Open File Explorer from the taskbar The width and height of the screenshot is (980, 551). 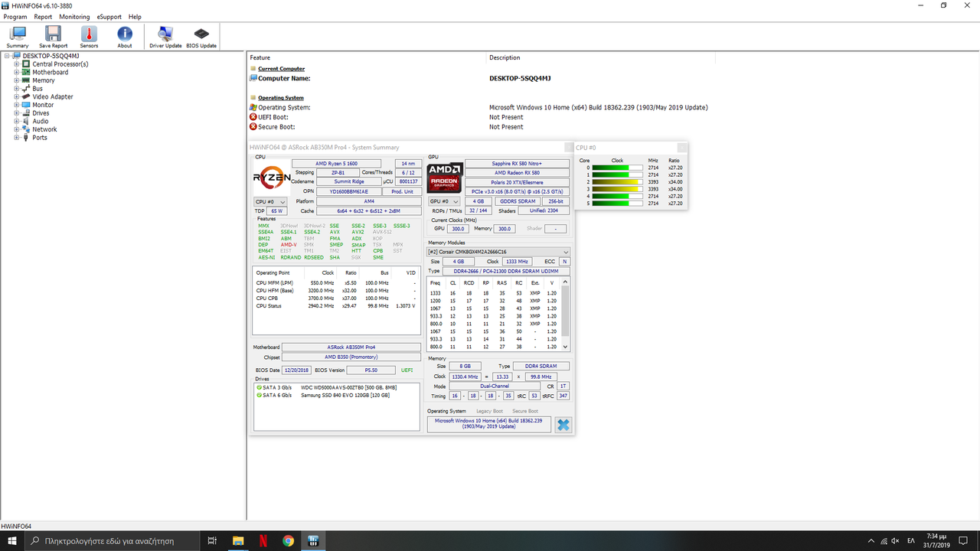point(237,540)
